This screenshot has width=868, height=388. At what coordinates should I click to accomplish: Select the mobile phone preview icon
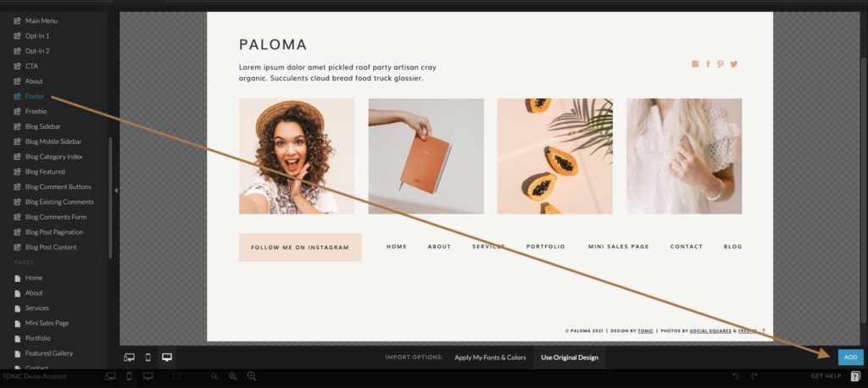click(147, 358)
